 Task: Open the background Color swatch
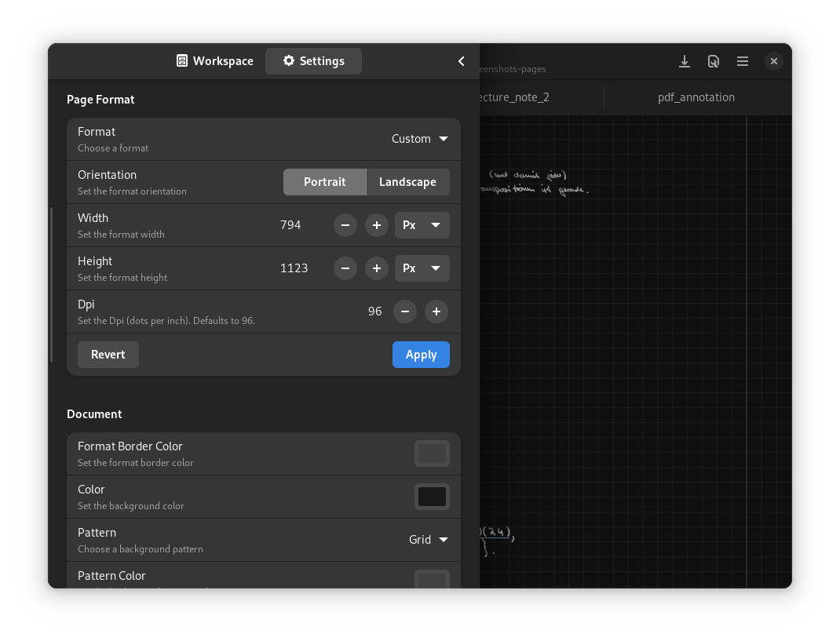pos(432,497)
